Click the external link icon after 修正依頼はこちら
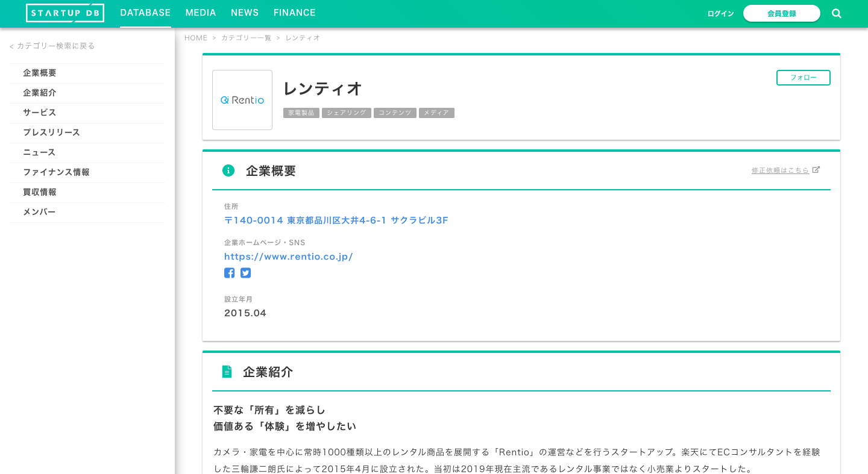 pyautogui.click(x=817, y=169)
